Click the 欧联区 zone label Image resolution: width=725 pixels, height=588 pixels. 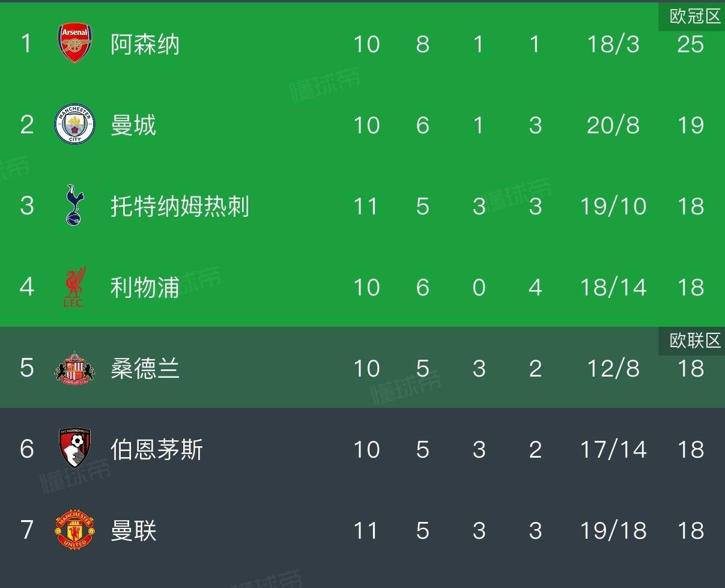(694, 341)
